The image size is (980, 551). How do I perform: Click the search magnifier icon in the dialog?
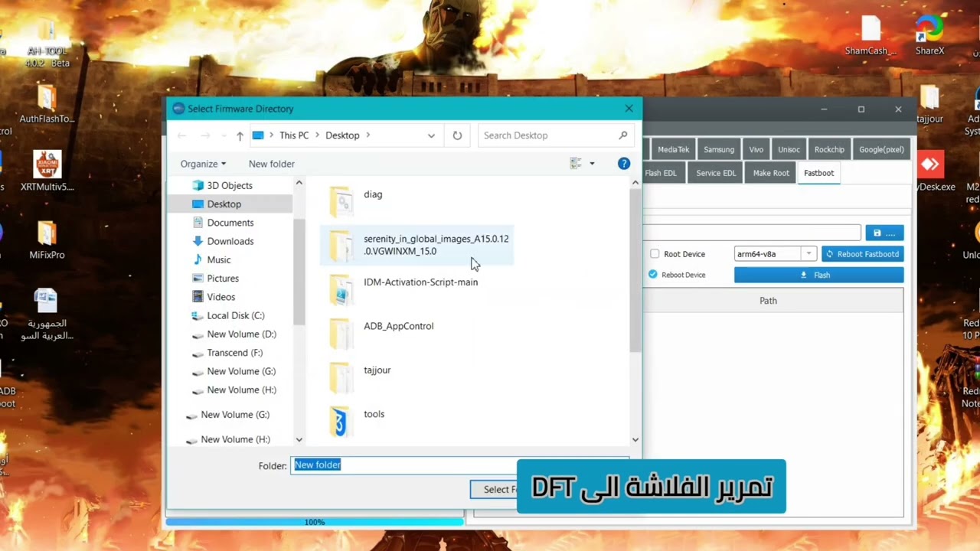tap(623, 135)
